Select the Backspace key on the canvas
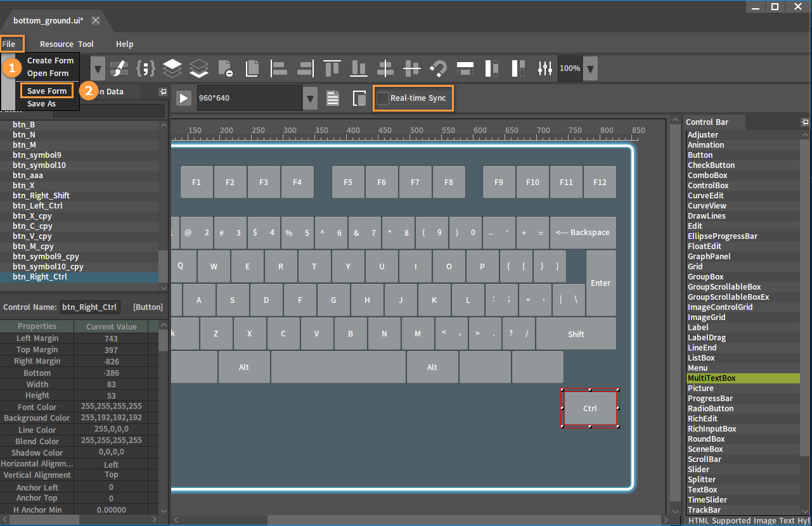 (583, 233)
